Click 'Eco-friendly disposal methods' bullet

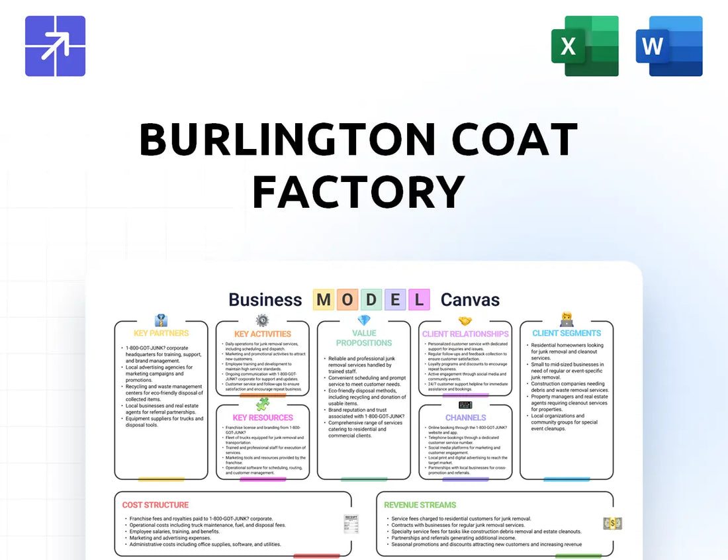coord(365,397)
